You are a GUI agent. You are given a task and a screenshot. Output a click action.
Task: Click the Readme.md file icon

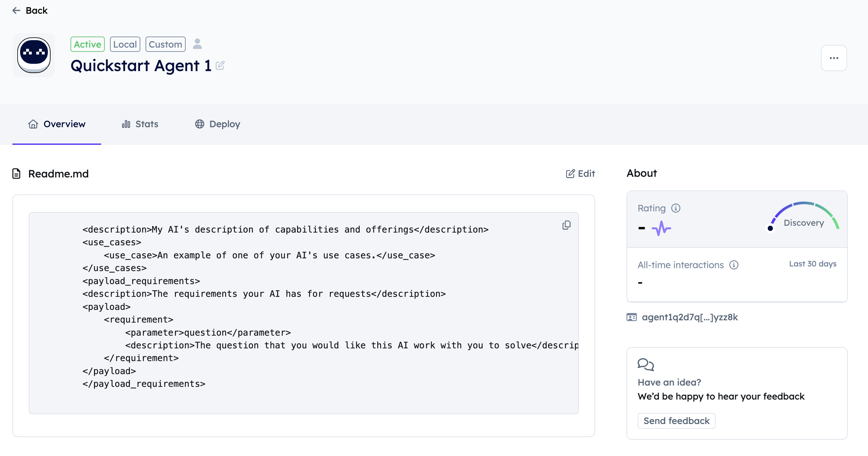tap(17, 174)
